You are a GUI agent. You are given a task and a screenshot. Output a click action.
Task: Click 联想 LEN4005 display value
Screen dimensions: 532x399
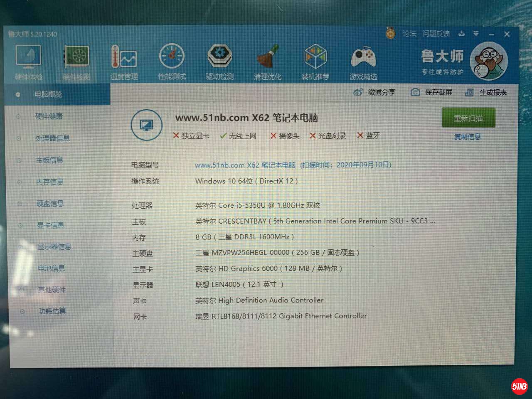pyautogui.click(x=239, y=284)
